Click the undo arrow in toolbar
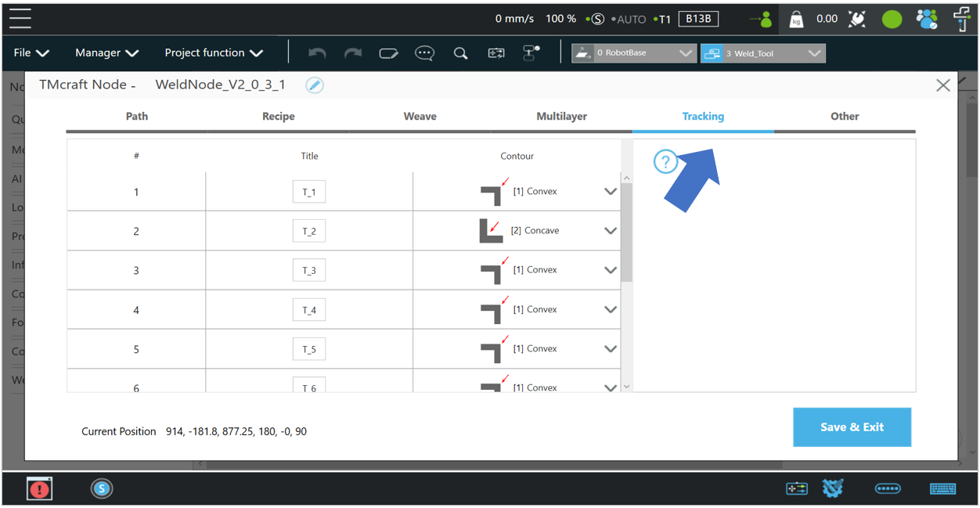Viewport: 980px width, 508px height. pyautogui.click(x=317, y=53)
